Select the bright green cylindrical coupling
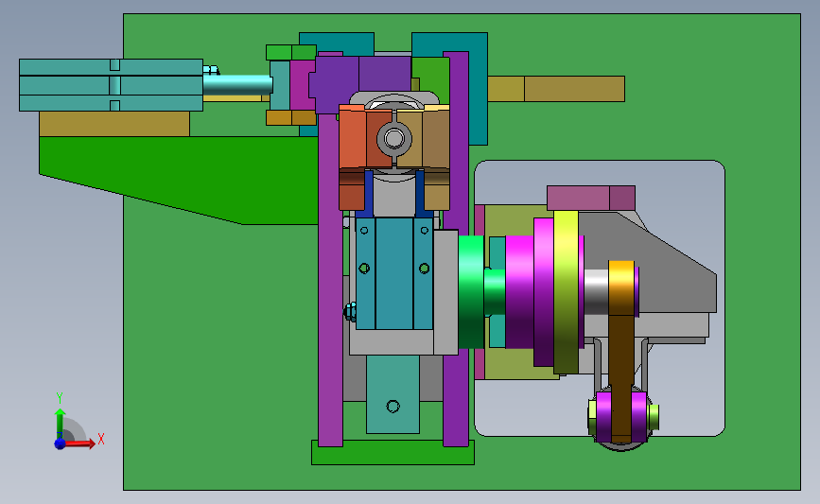Screen dimensions: 820x504 pyautogui.click(x=471, y=292)
